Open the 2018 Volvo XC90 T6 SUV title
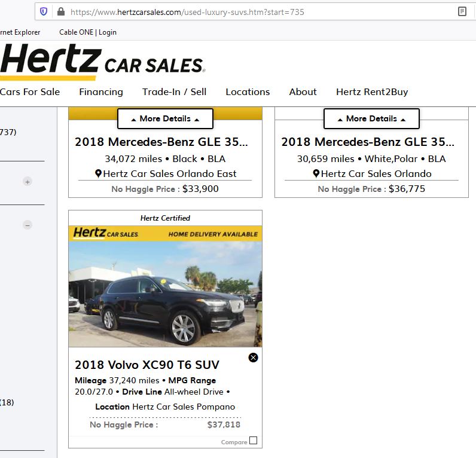 point(147,365)
